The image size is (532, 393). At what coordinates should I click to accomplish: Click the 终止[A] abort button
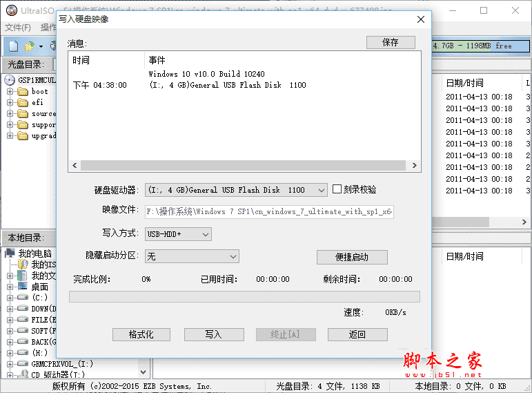[x=286, y=334]
